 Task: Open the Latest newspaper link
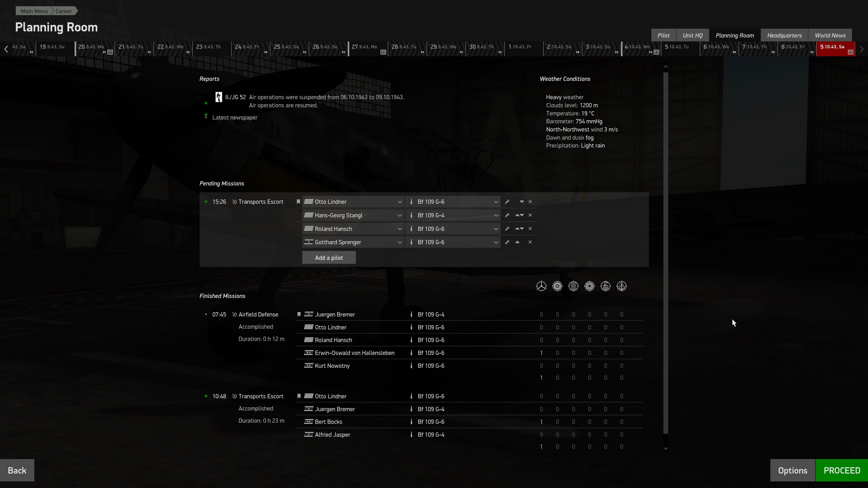(x=235, y=117)
